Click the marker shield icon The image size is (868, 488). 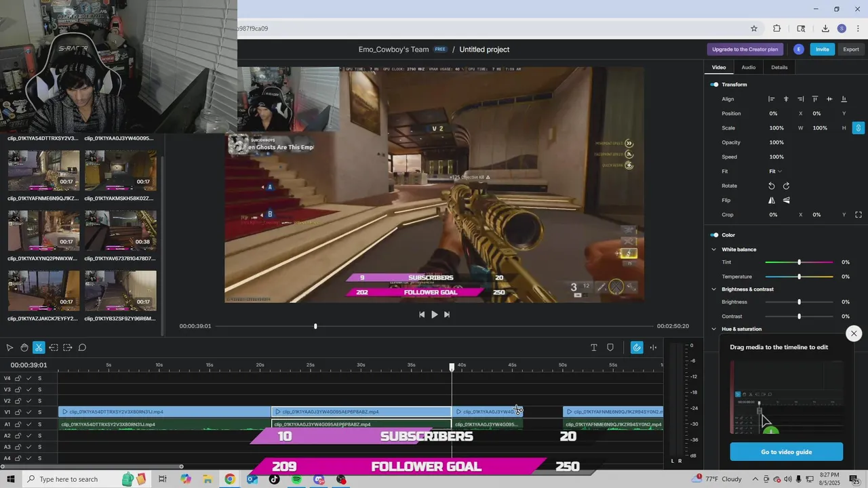[610, 348]
